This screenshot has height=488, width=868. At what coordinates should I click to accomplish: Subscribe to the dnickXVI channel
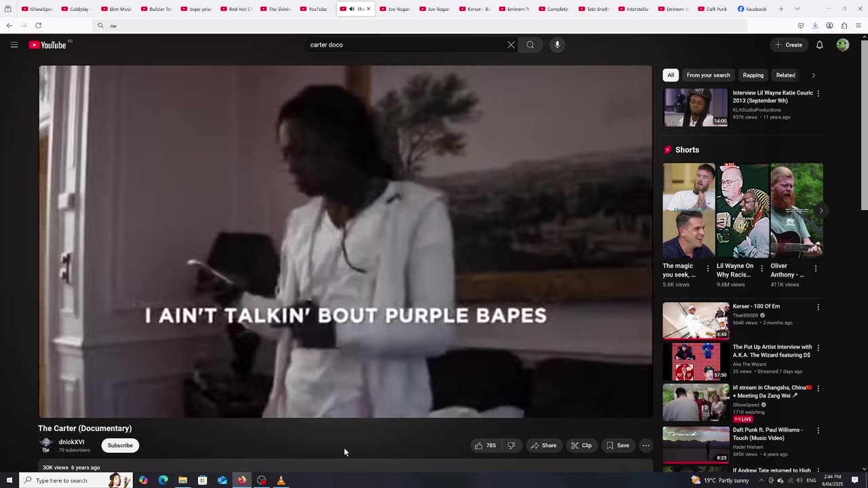120,445
